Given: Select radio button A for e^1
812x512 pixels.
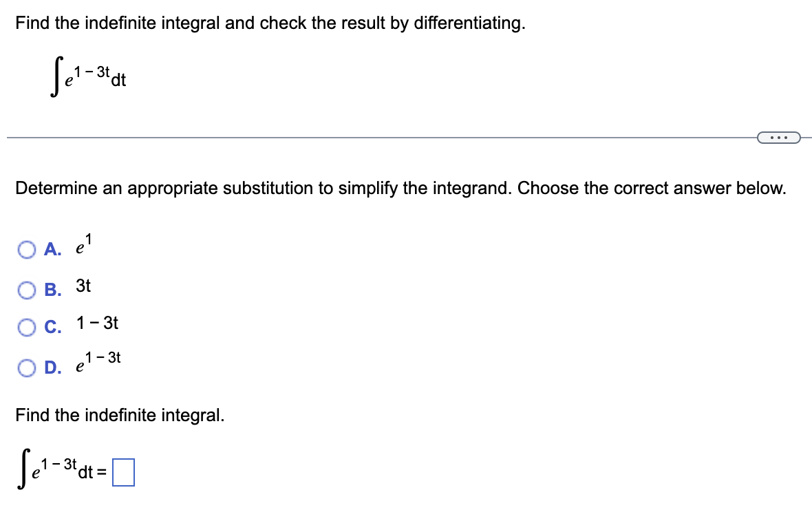Looking at the screenshot, I should click(28, 250).
